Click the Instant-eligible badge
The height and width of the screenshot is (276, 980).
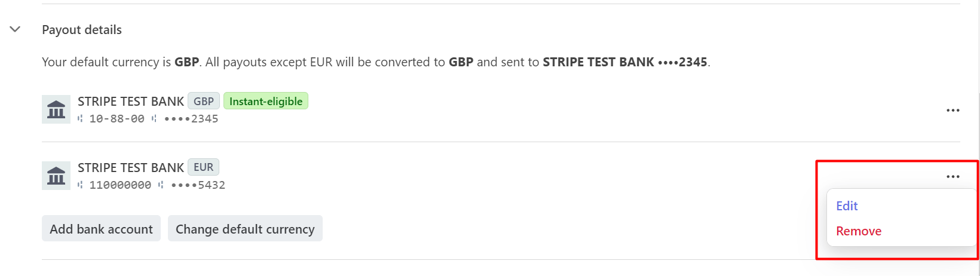click(266, 102)
